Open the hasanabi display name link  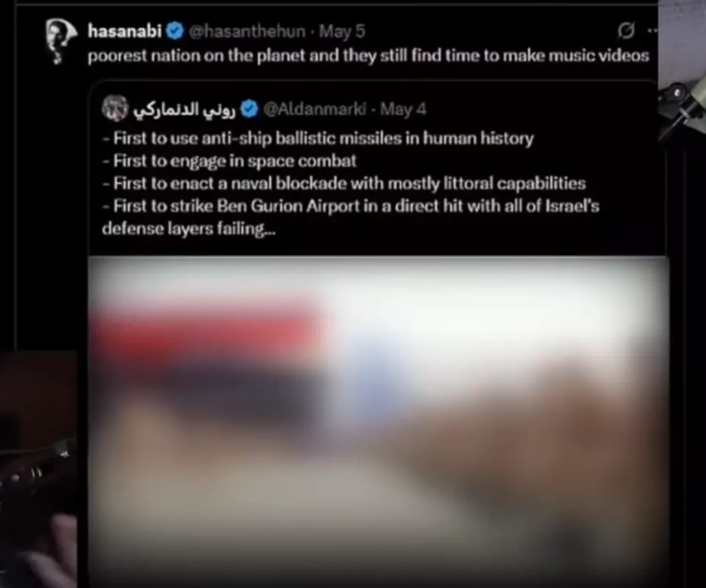click(125, 31)
